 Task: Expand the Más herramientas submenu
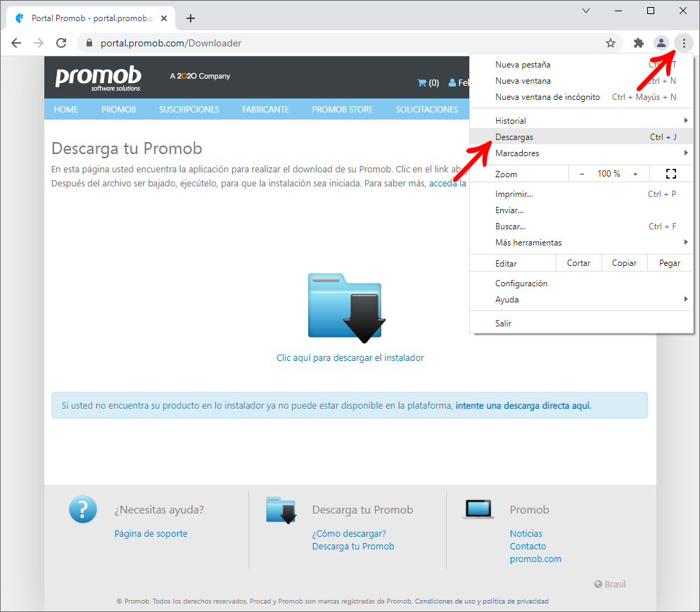pos(581,243)
